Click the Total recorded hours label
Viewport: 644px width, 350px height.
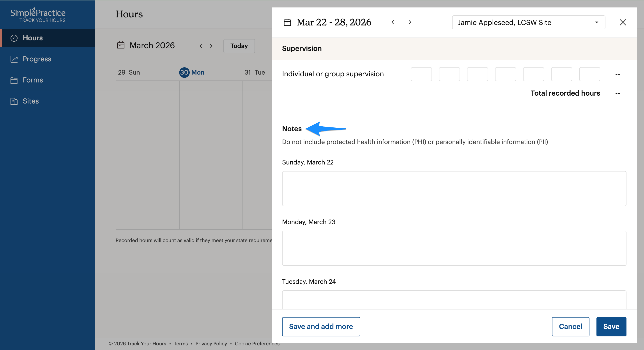[x=565, y=93]
